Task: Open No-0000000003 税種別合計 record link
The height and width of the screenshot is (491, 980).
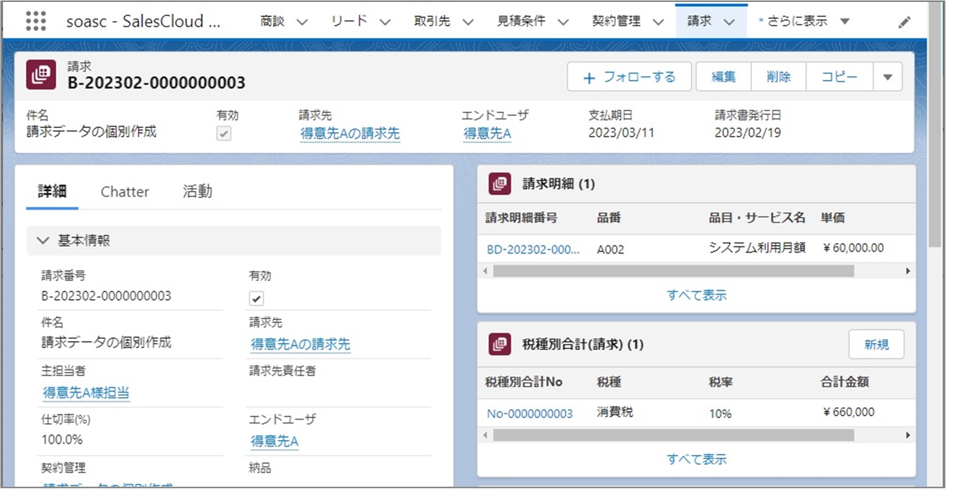Action: coord(529,414)
